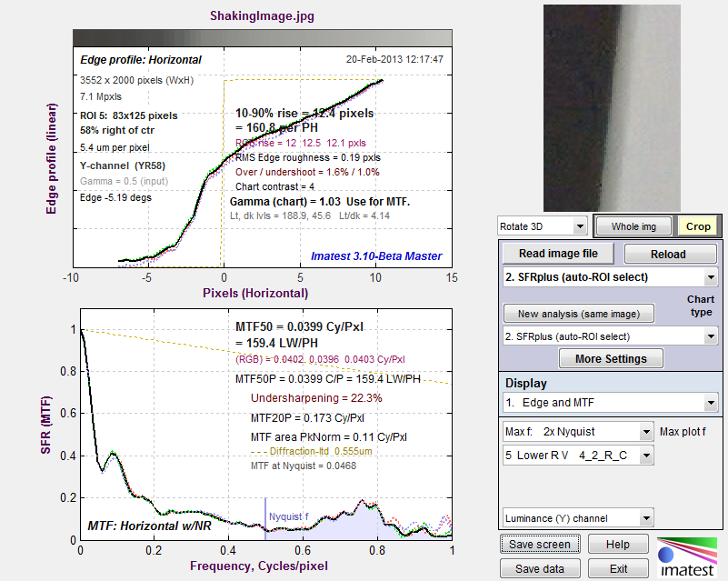Click the Exit button

point(618,568)
